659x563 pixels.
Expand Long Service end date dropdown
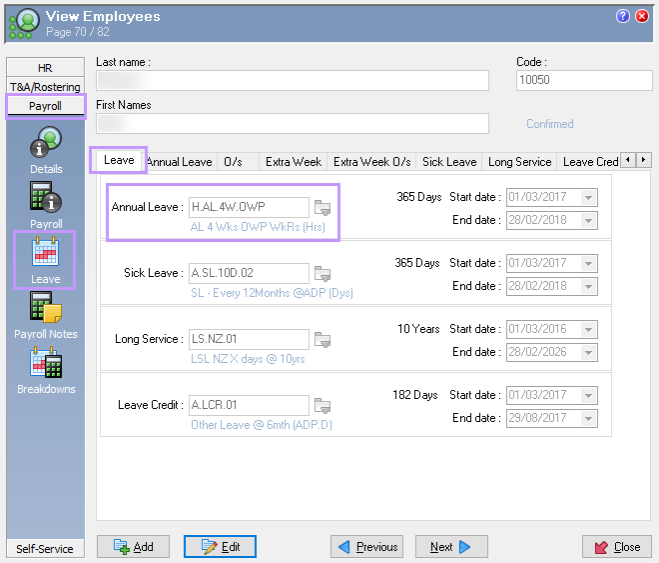(588, 353)
